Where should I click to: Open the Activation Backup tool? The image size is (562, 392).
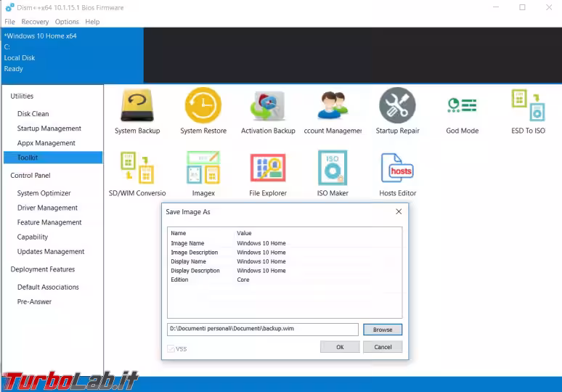click(268, 111)
